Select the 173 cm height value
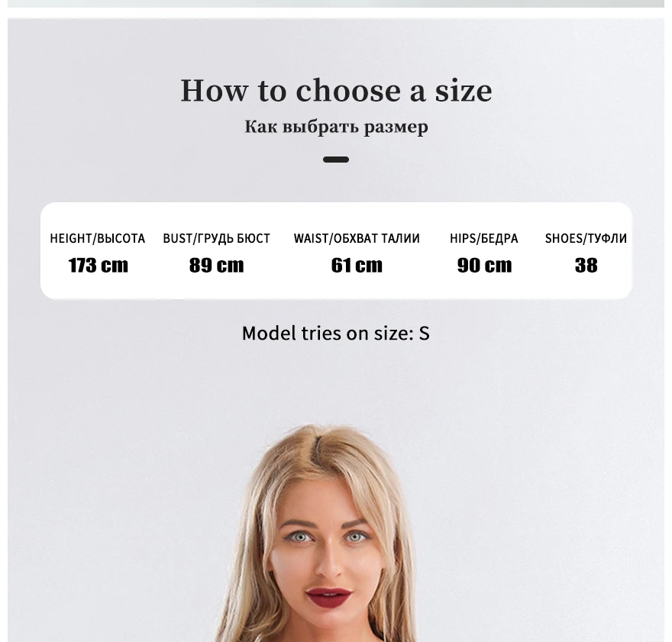 pos(99,265)
